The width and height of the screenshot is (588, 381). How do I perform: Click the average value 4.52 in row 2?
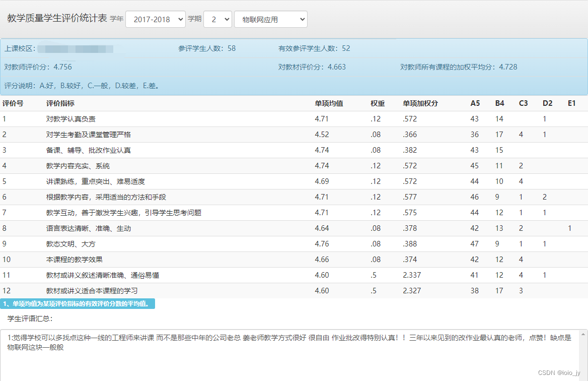[x=322, y=135]
